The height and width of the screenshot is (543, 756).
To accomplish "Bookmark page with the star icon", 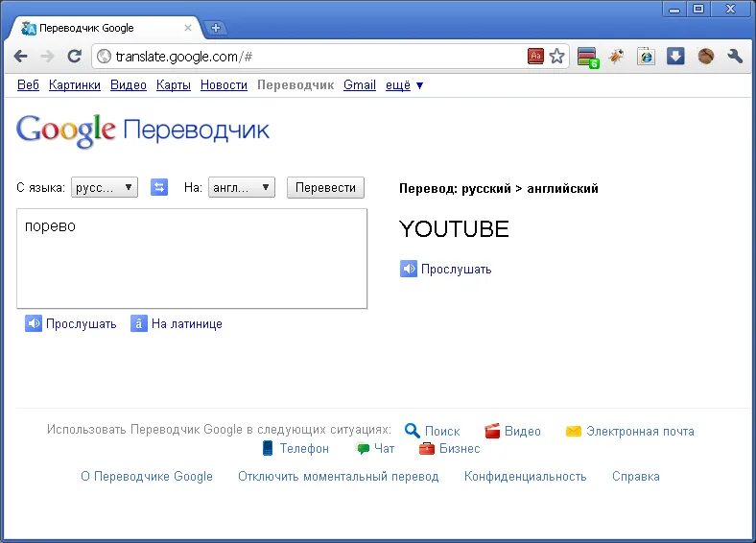I will tap(556, 57).
